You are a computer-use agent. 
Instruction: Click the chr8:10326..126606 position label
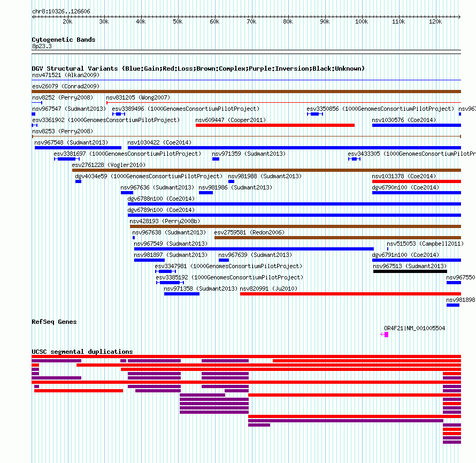pyautogui.click(x=61, y=11)
